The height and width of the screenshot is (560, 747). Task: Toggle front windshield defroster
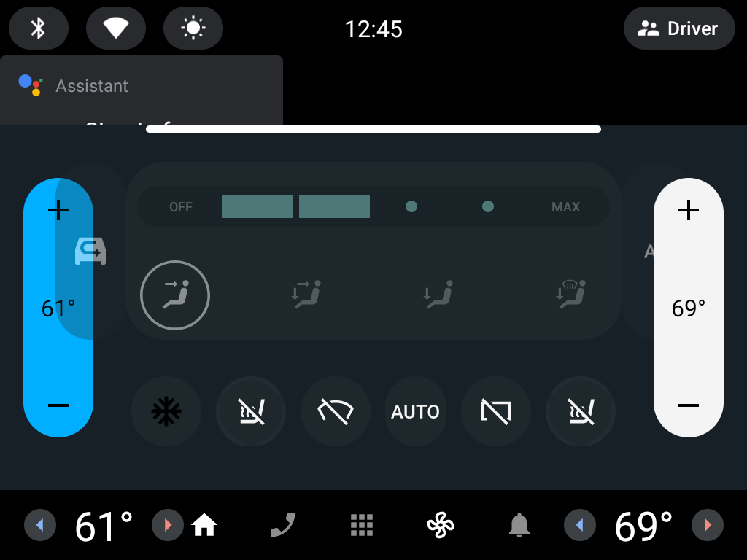[x=336, y=411]
